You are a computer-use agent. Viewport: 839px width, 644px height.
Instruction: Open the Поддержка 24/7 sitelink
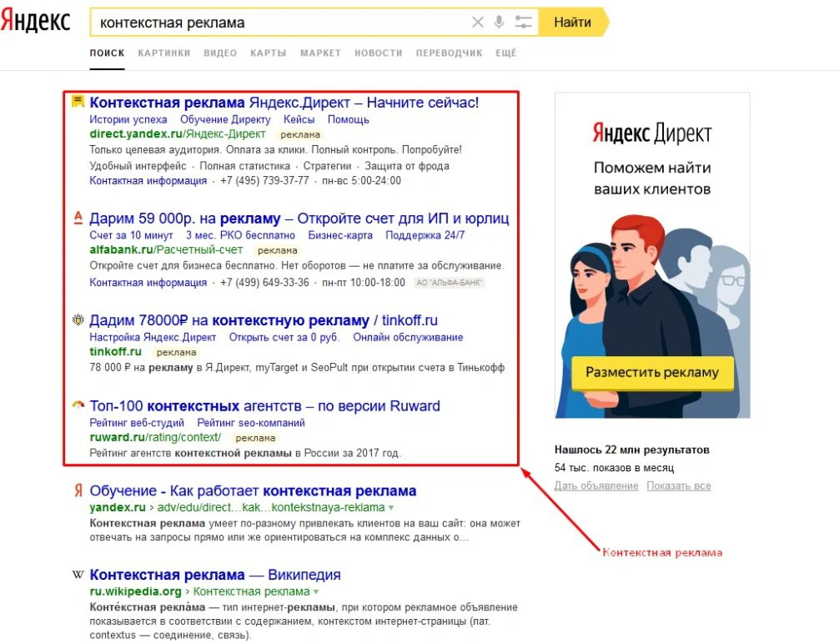[x=425, y=235]
